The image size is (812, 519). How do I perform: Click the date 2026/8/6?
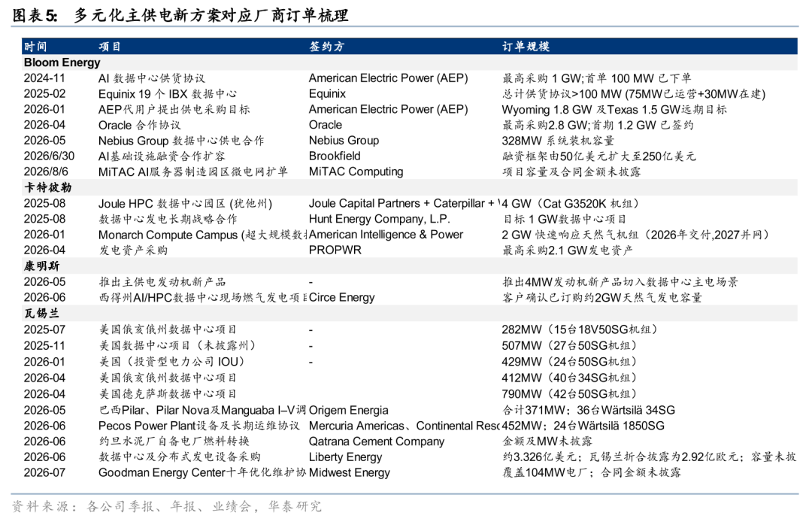tap(46, 171)
